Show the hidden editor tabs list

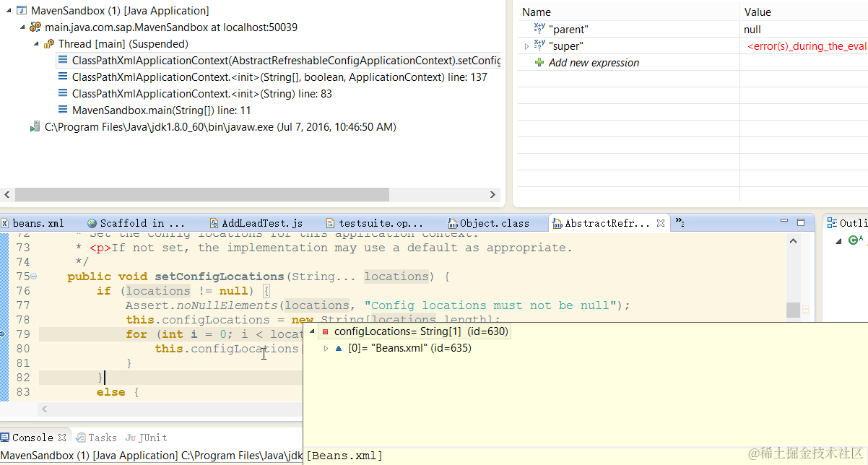click(x=680, y=222)
